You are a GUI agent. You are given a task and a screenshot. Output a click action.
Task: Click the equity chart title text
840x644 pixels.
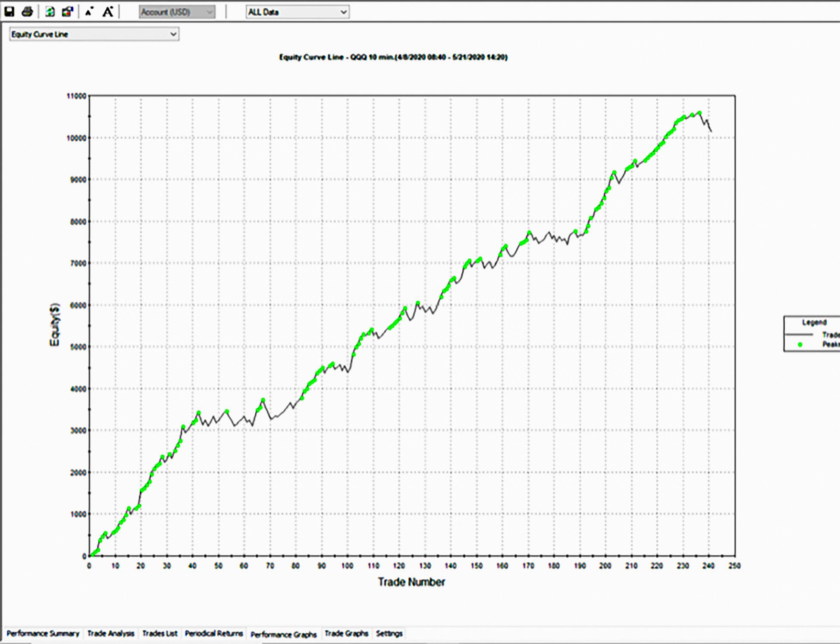tap(393, 57)
